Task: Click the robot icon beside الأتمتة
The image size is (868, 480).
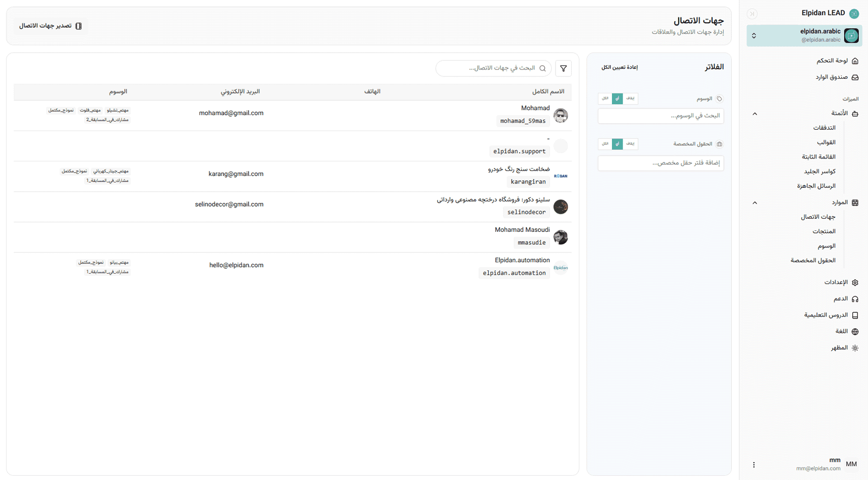Action: click(x=855, y=113)
